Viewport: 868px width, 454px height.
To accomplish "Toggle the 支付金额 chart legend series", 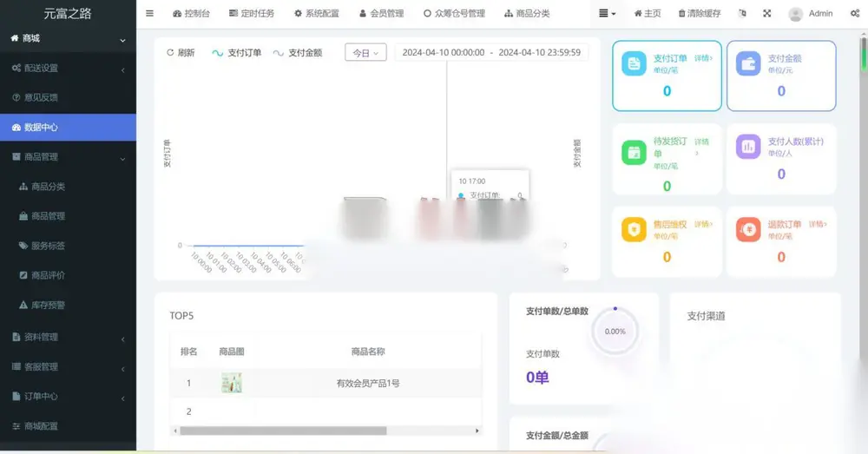I will pos(297,53).
